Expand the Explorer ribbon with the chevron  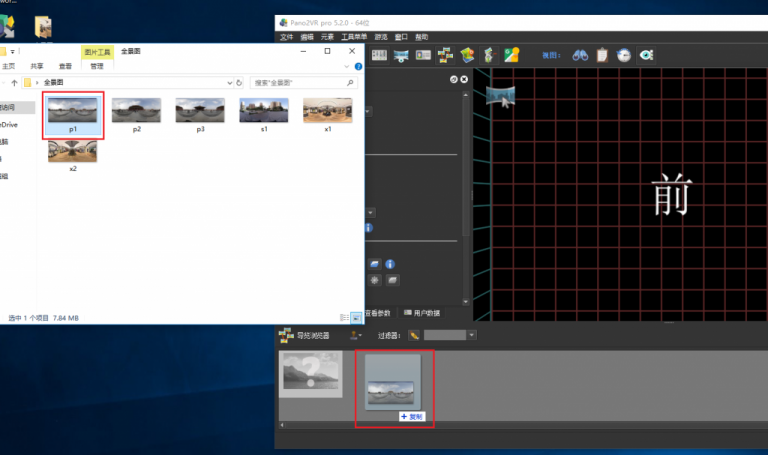click(347, 66)
